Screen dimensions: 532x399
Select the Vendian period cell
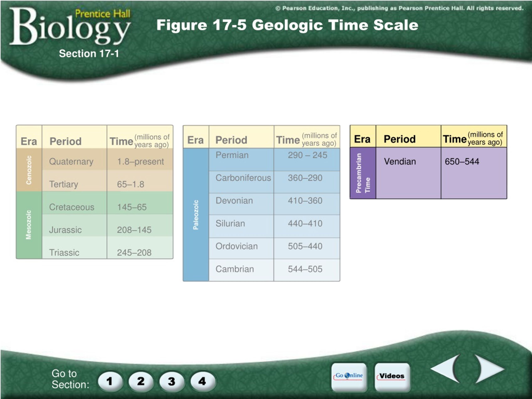pyautogui.click(x=408, y=173)
